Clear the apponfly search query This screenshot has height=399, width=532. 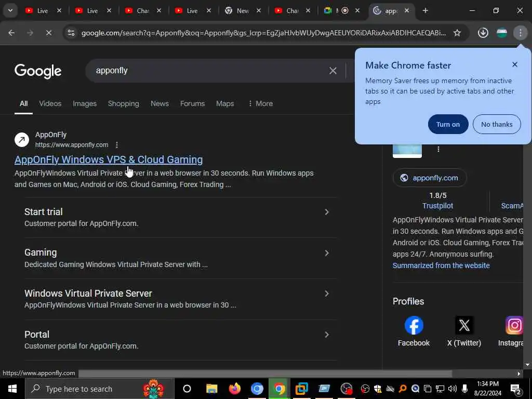coord(333,71)
